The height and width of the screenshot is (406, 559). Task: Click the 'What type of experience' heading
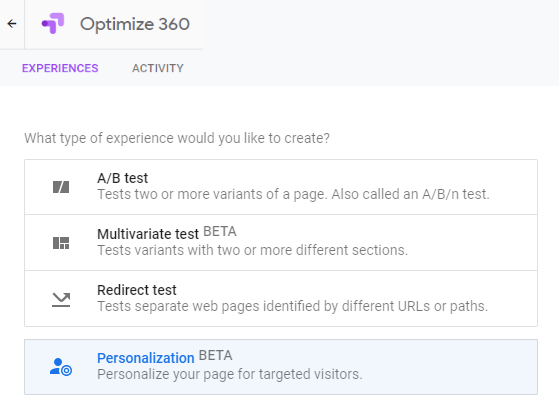coord(177,138)
